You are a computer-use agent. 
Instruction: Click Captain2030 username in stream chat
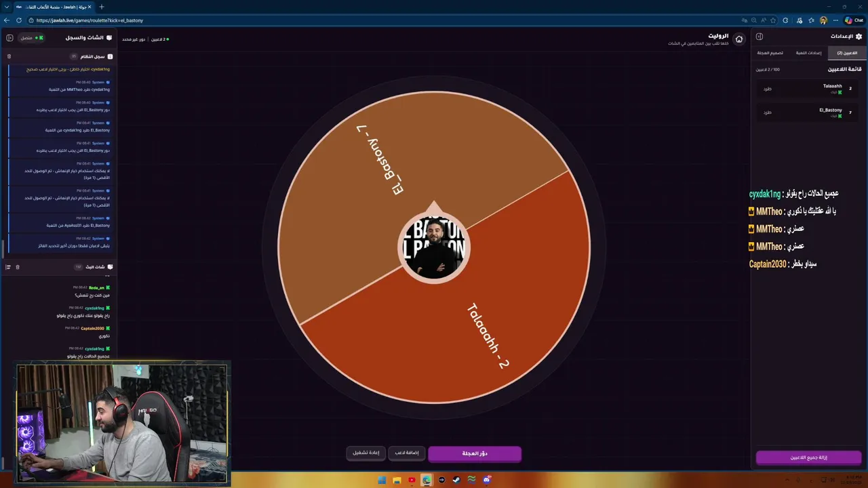point(92,329)
